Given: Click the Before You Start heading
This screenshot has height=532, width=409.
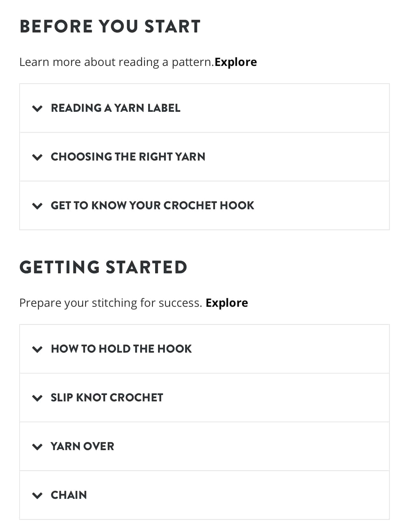Looking at the screenshot, I should tap(110, 26).
